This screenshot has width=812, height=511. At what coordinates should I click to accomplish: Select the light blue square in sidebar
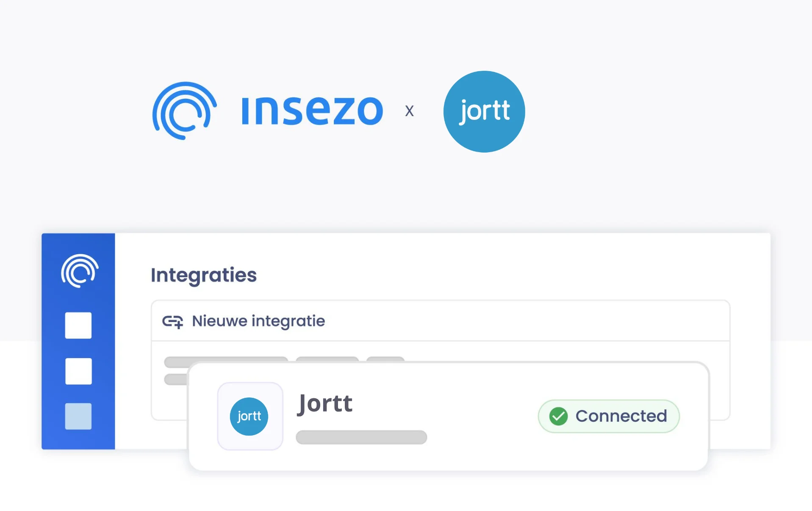(78, 416)
